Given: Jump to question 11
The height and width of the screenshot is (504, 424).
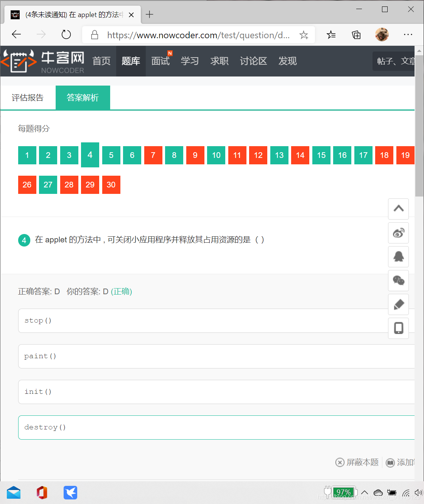Looking at the screenshot, I should click(237, 155).
